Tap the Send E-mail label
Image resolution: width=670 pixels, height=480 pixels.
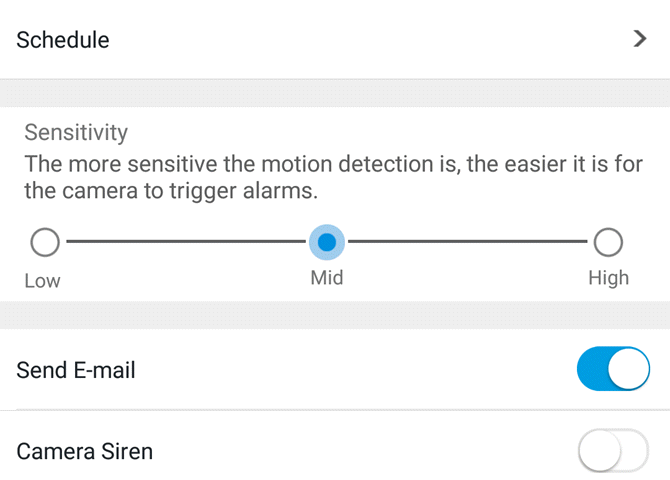76,370
